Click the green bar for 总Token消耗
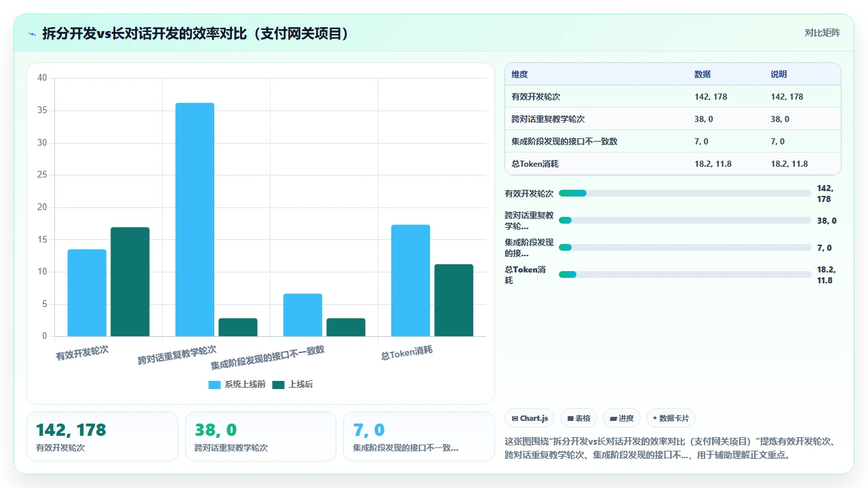Screen dimensions: 868x488 (x=454, y=300)
